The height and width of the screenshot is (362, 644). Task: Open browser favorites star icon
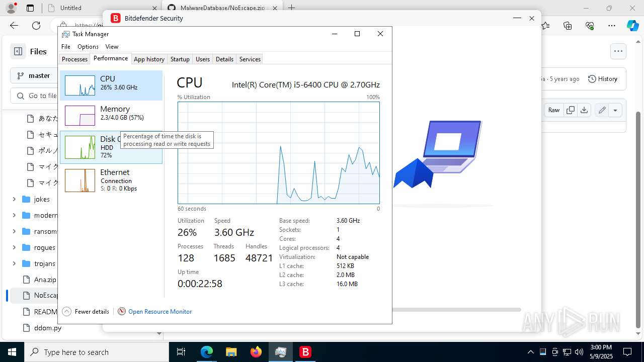[546, 26]
